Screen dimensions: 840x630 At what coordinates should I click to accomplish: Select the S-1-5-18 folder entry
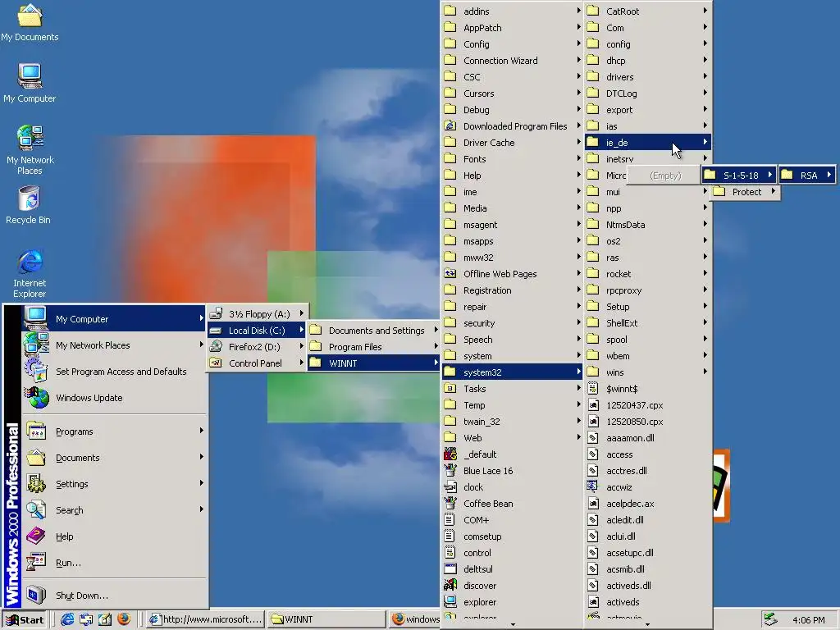(x=739, y=176)
